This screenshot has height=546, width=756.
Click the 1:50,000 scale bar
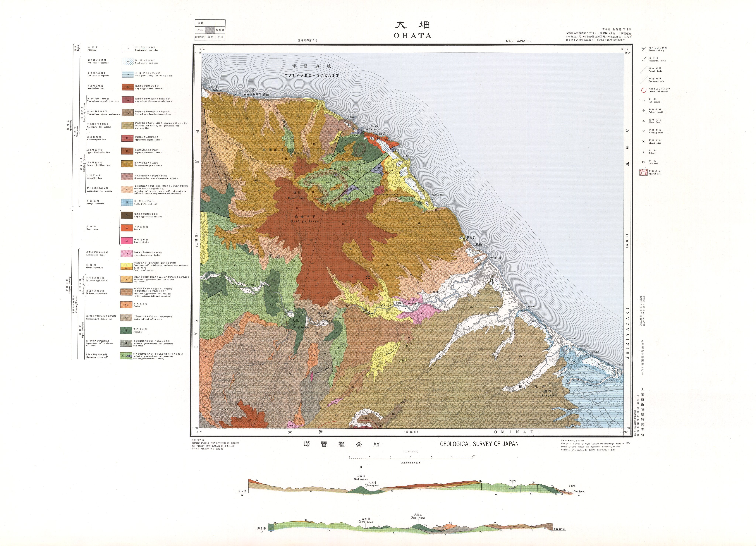point(411,458)
